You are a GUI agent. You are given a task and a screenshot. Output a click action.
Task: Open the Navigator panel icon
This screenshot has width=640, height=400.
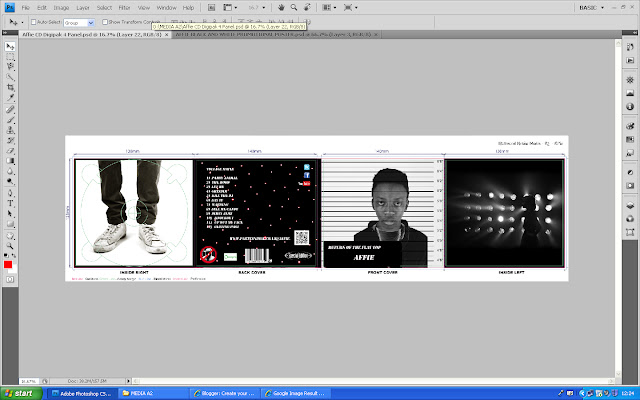click(x=630, y=80)
